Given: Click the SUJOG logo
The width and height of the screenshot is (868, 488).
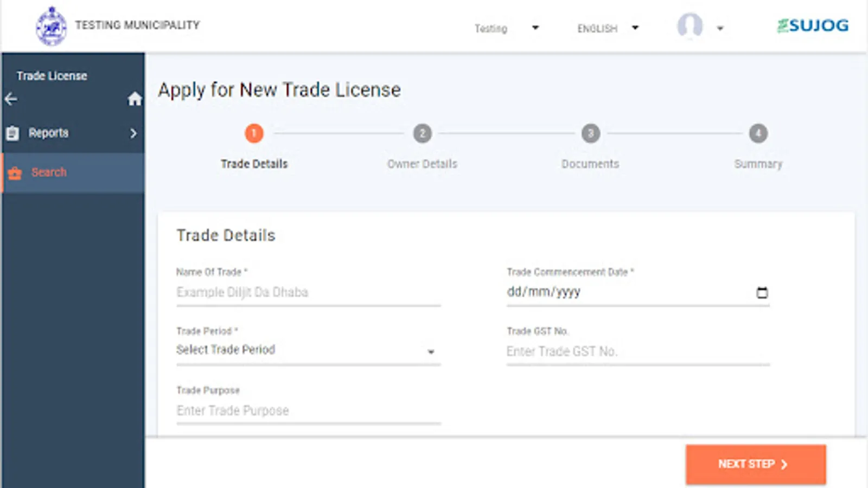Looking at the screenshot, I should coord(813,25).
